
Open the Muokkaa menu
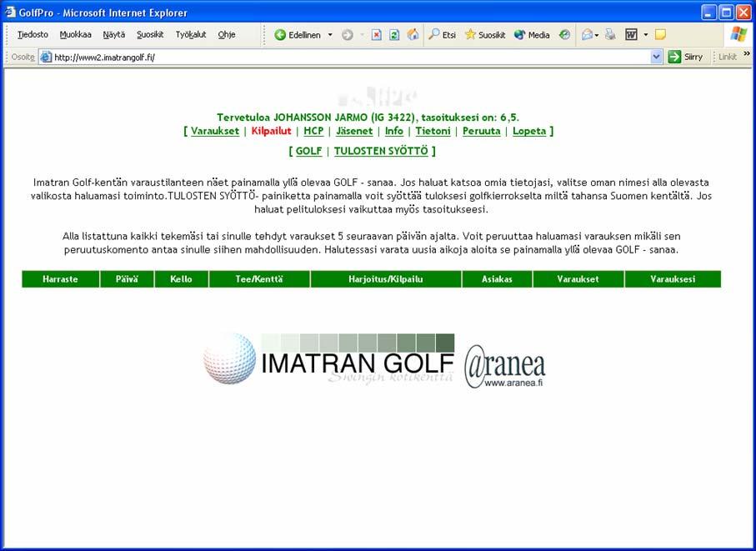[75, 35]
